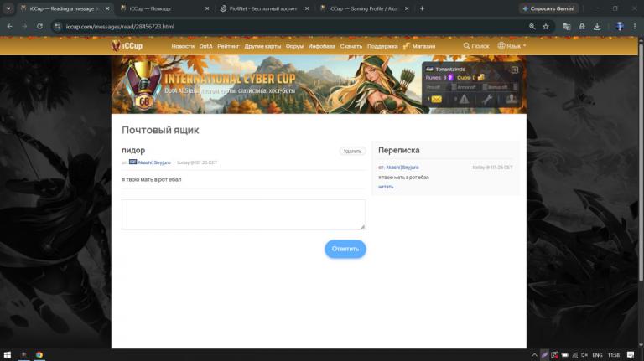Screen dimensions: 644x361
Task: Open a new browser tab
Action: point(422,8)
